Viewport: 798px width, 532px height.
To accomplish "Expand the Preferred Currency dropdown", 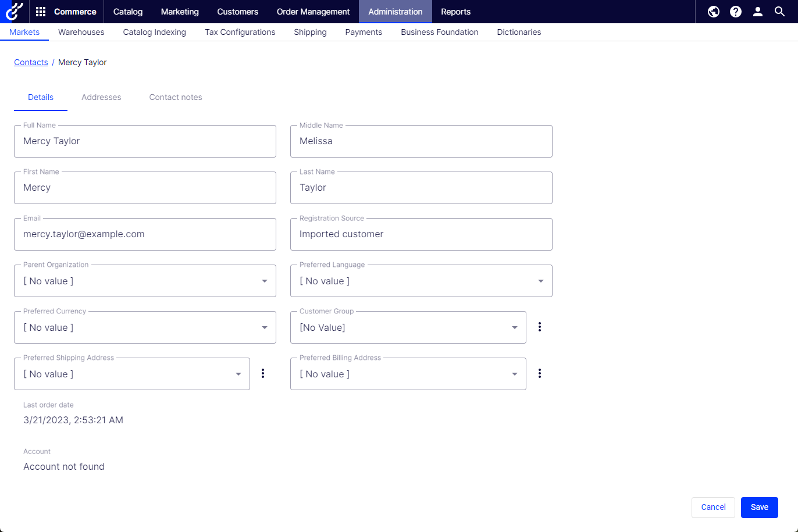I will (x=145, y=327).
